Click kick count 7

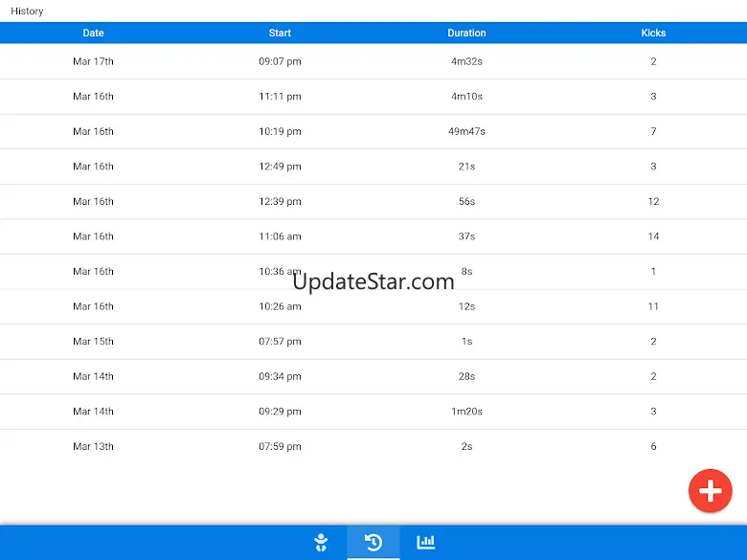coord(653,131)
